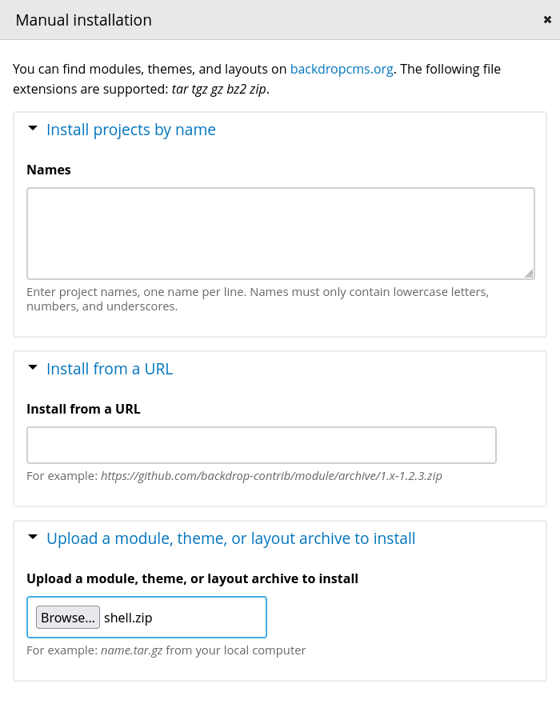Image resolution: width=560 pixels, height=728 pixels.
Task: Focus the Names text area
Action: point(280,233)
